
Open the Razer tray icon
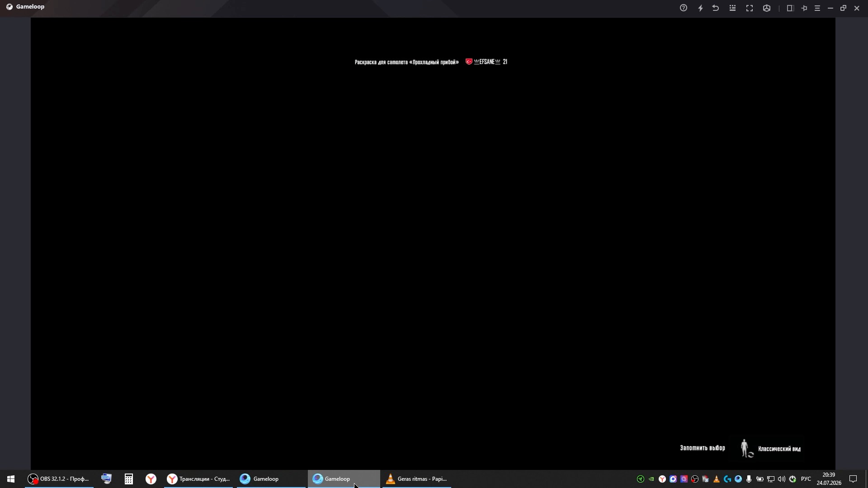tap(641, 479)
